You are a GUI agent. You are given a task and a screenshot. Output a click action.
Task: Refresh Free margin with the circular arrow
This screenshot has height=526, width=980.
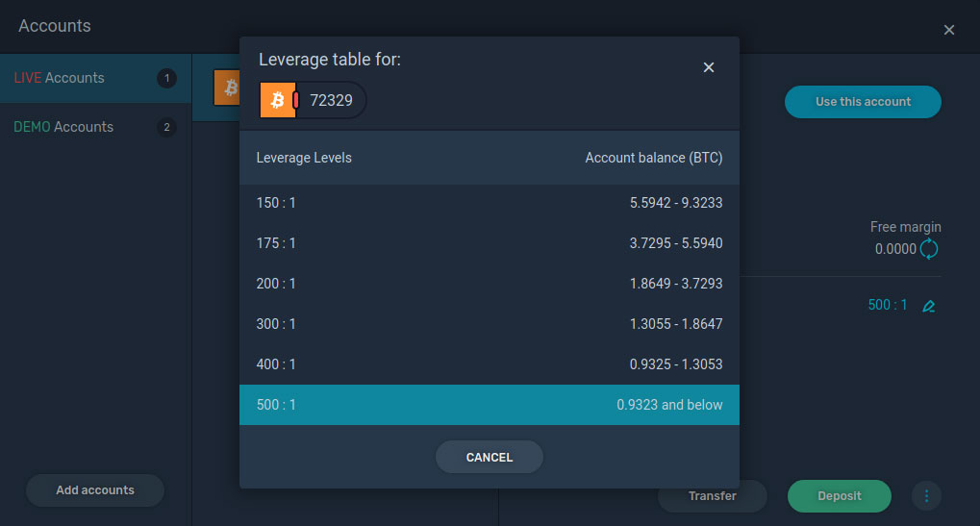point(929,249)
